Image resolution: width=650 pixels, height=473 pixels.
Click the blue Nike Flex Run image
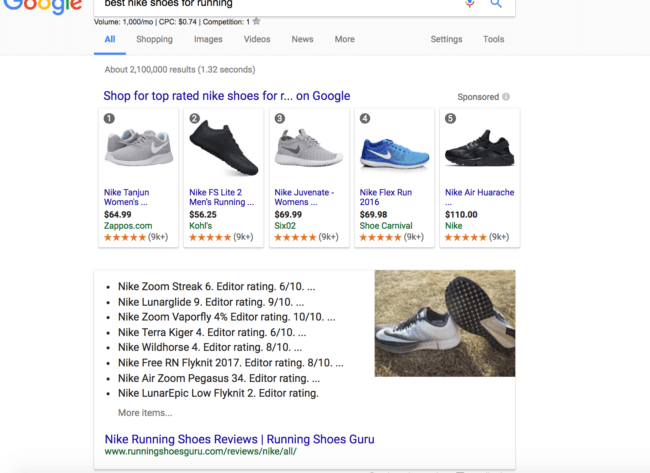point(394,154)
